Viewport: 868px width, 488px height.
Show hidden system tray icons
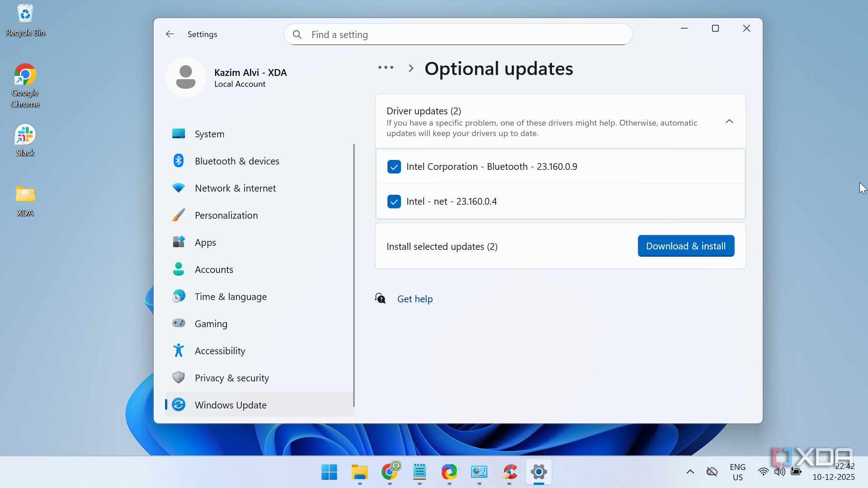pyautogui.click(x=690, y=472)
